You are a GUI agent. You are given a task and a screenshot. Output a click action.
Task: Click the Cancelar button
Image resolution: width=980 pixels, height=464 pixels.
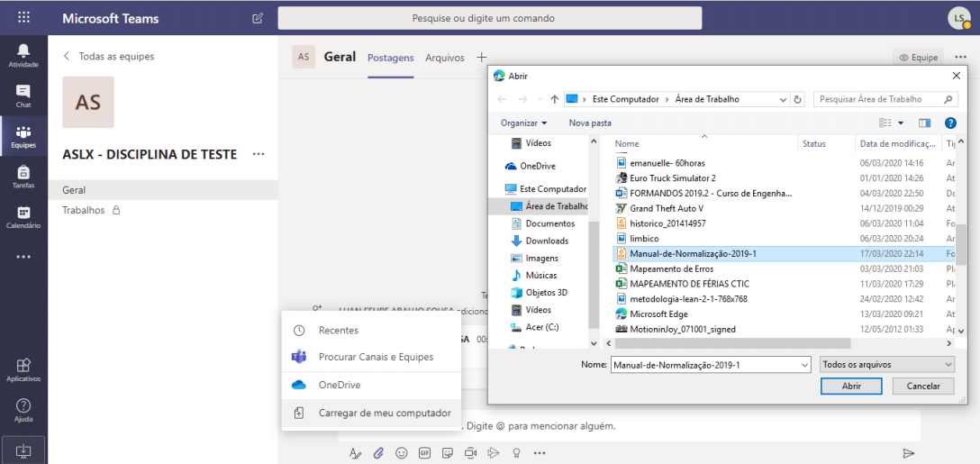pyautogui.click(x=923, y=386)
